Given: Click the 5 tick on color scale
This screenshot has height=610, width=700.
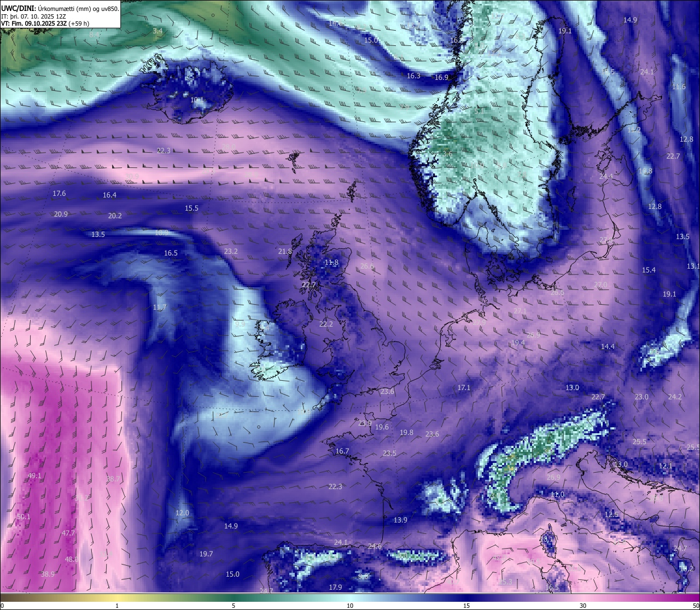Looking at the screenshot, I should point(234,606).
